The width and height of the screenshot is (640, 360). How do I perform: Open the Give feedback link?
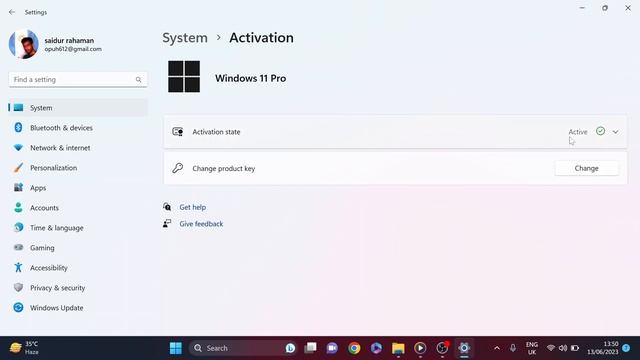(x=201, y=224)
